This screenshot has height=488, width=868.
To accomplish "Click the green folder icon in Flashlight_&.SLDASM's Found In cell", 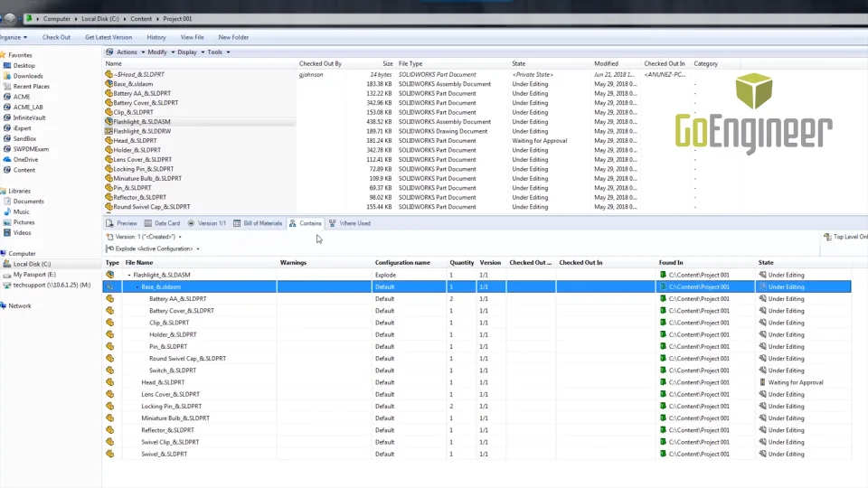I will tap(663, 275).
